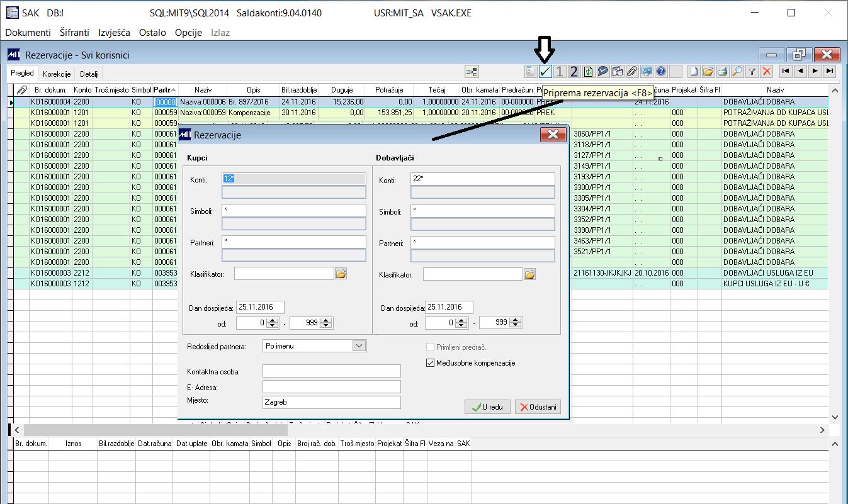The image size is (848, 504).
Task: Click the question mark pages icon
Action: pos(617,71)
